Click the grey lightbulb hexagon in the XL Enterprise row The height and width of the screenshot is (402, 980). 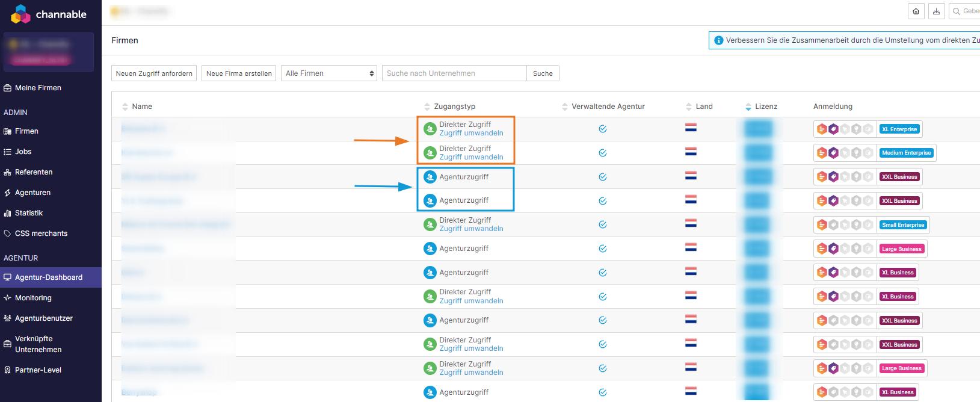856,129
